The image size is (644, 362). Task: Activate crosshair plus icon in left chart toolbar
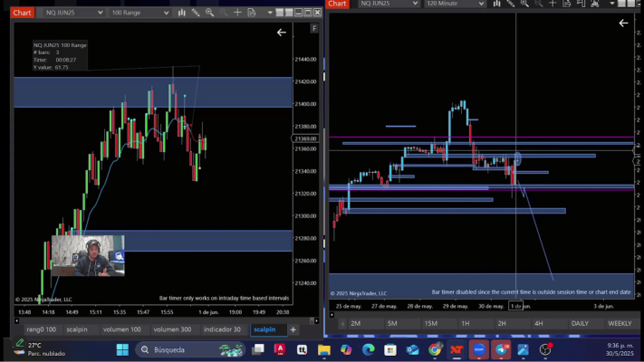point(237,13)
